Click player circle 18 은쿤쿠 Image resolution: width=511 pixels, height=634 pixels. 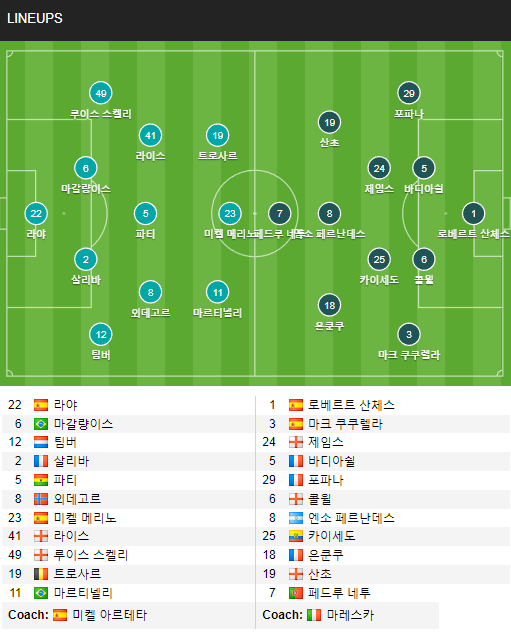329,305
